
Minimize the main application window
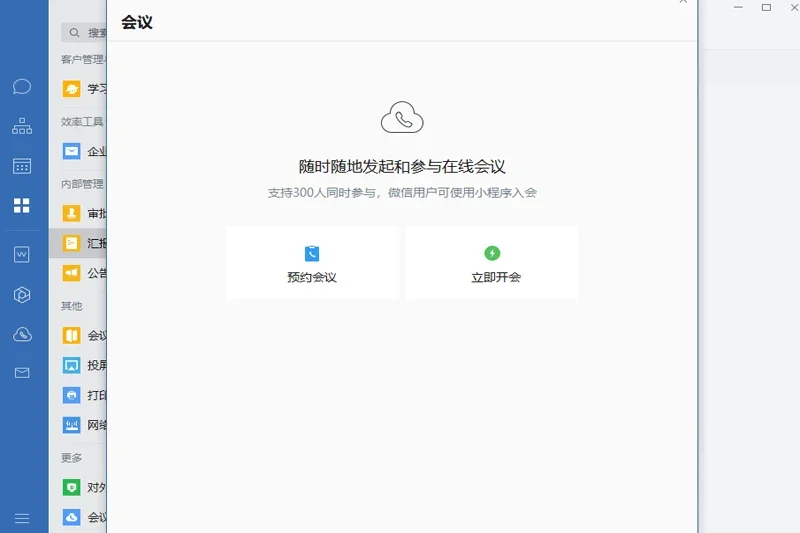[x=738, y=8]
